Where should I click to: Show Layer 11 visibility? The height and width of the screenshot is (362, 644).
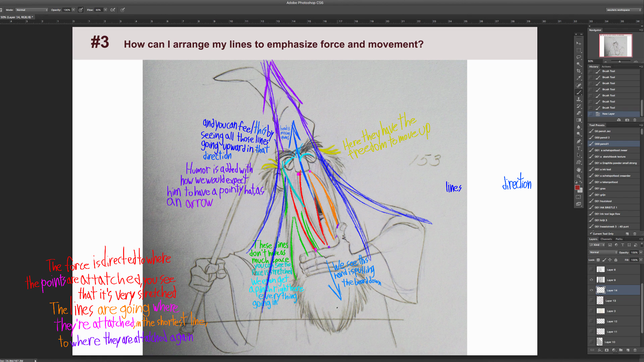591,331
